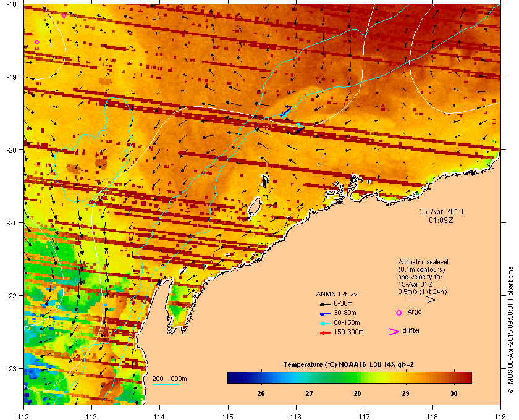This screenshot has height=420, width=519.
Task: Click the 29 degree colorbar tick label
Action: [405, 393]
